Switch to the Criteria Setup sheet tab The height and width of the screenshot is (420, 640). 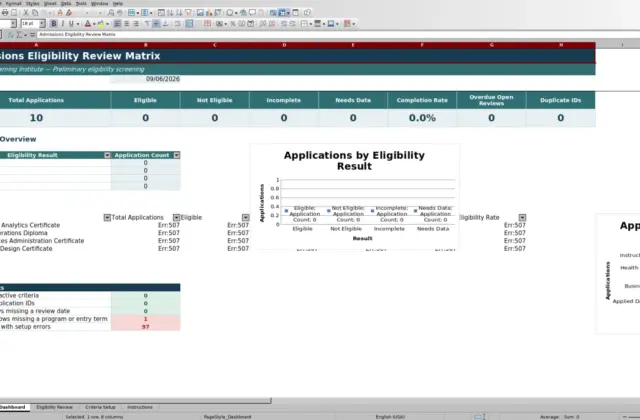100,407
